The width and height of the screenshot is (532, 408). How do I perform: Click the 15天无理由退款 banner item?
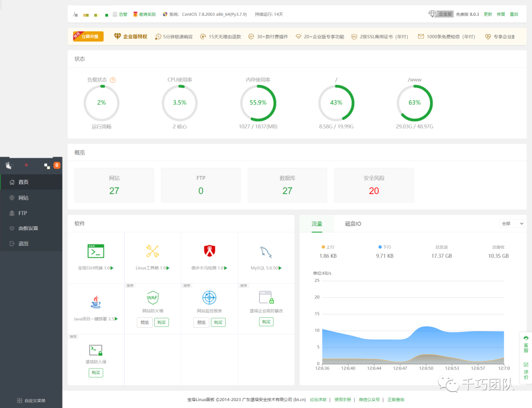pyautogui.click(x=221, y=36)
